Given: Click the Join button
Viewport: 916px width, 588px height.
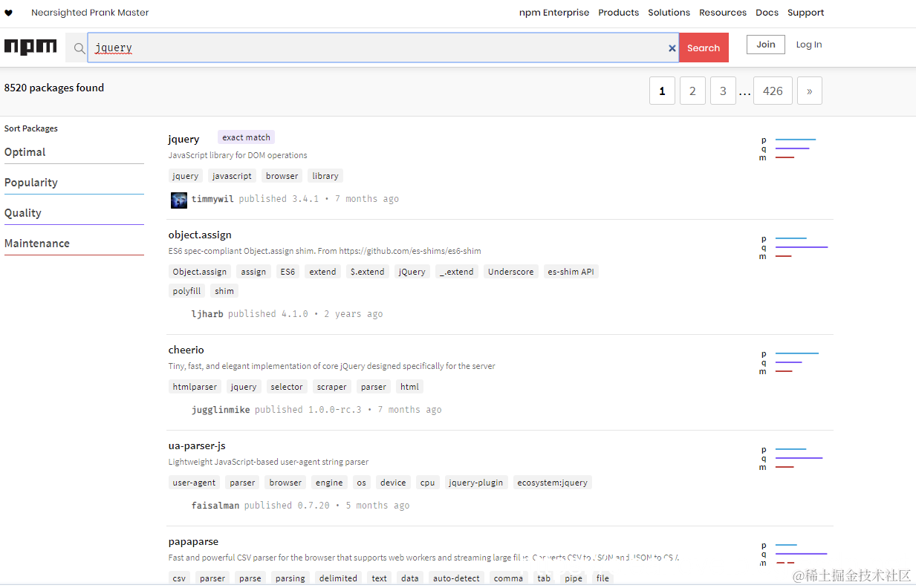Looking at the screenshot, I should click(766, 45).
